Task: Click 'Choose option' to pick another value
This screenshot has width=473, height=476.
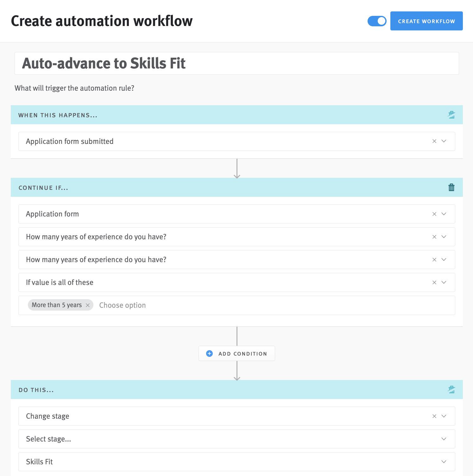Action: pos(123,305)
